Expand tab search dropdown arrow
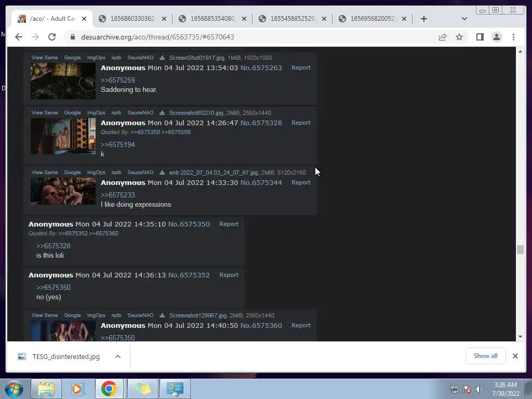532x399 pixels. tap(464, 19)
